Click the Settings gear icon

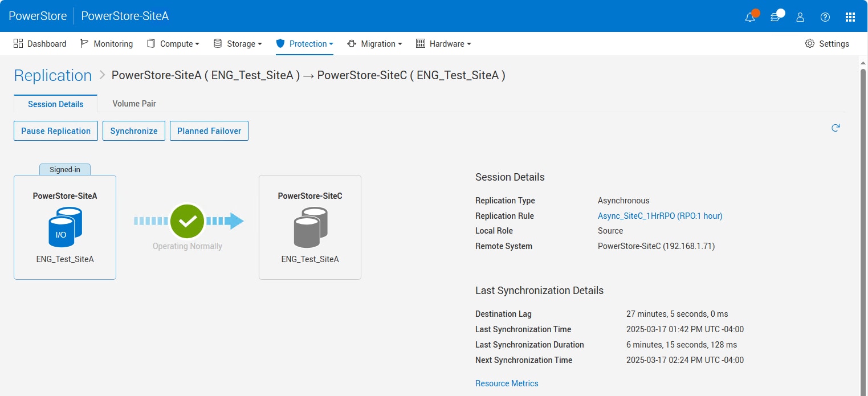pyautogui.click(x=810, y=43)
